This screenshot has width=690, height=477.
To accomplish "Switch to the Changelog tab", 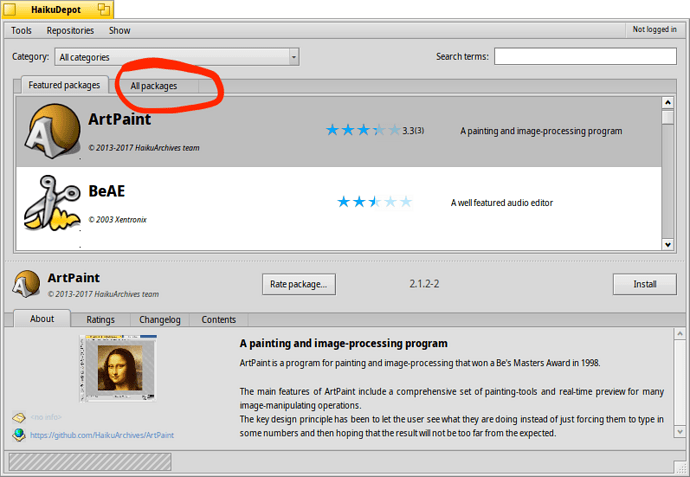I will tap(160, 319).
